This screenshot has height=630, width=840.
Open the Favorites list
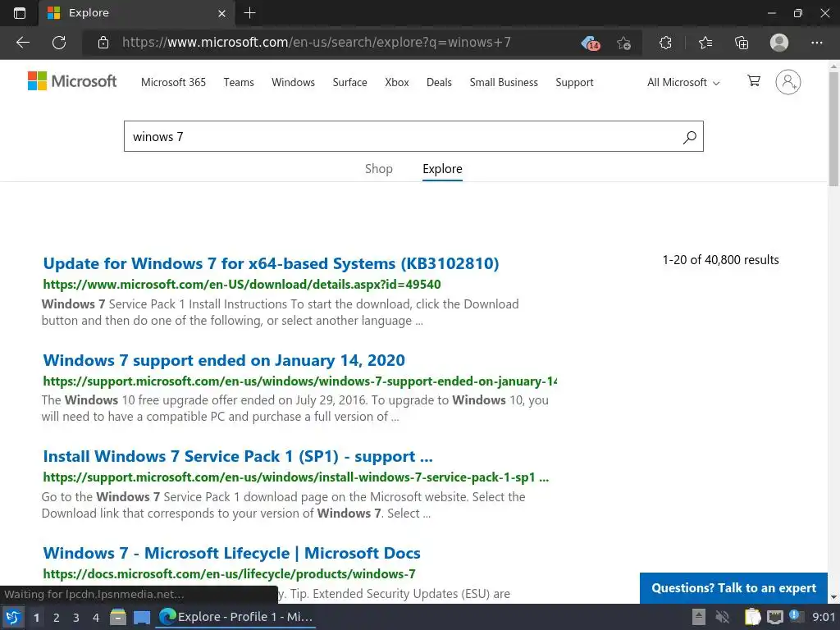coord(705,43)
